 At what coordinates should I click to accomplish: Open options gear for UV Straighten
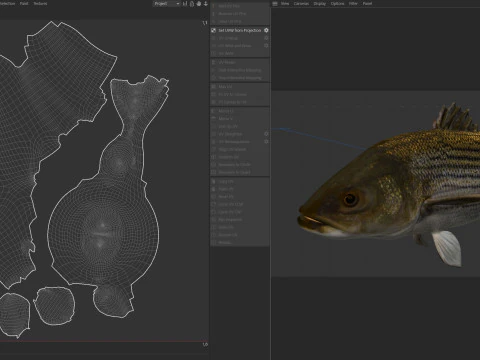[x=266, y=134]
